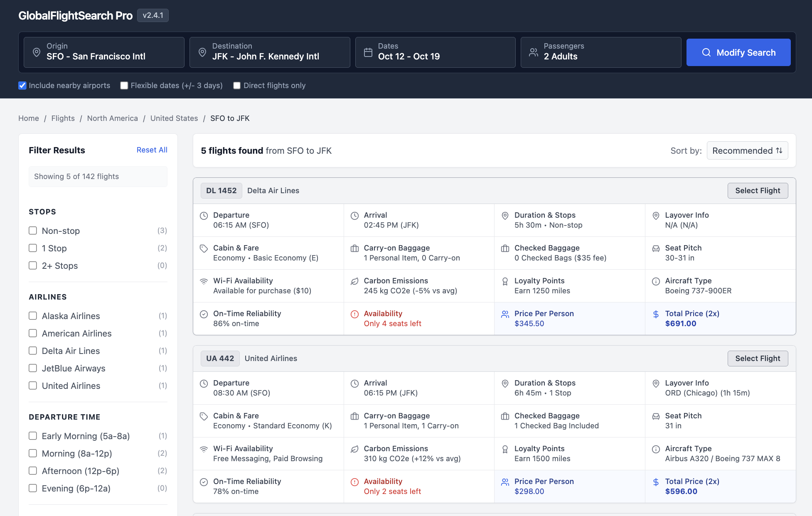Enable the Flexible dates option
Viewport: 812px width, 516px height.
coord(124,85)
